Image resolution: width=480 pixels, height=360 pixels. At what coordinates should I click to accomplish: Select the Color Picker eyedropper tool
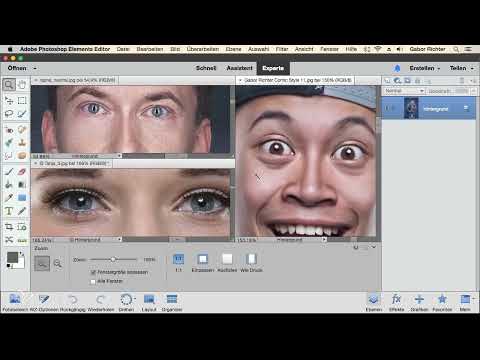[9, 198]
